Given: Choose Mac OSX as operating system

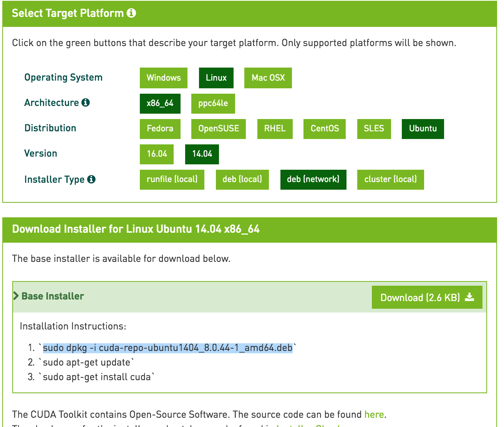Looking at the screenshot, I should click(x=268, y=78).
